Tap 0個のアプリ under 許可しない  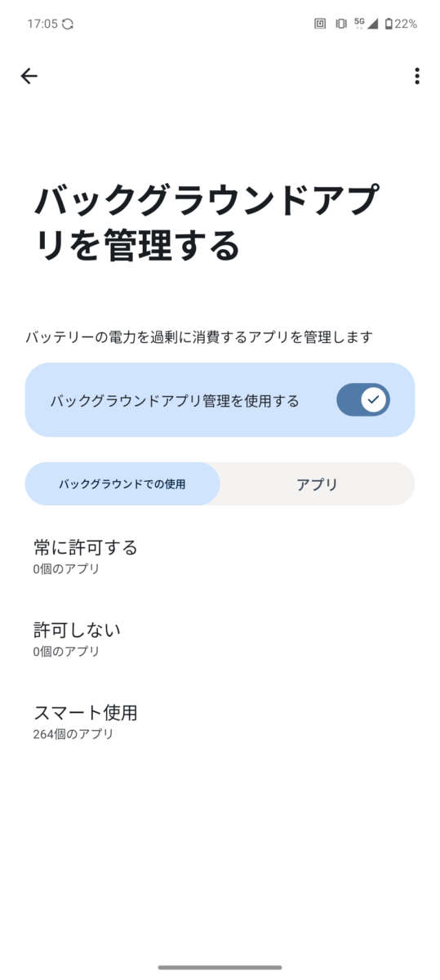click(66, 652)
